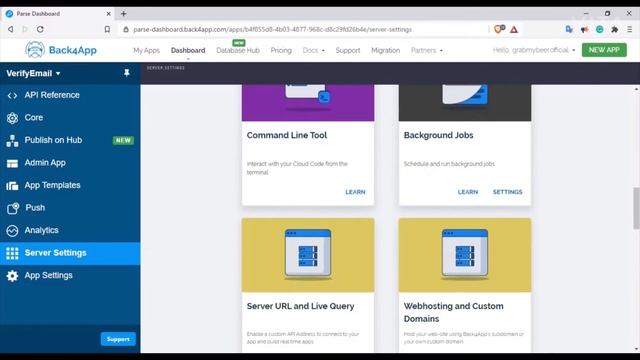Go to Pricing page
This screenshot has width=640, height=360.
point(281,50)
